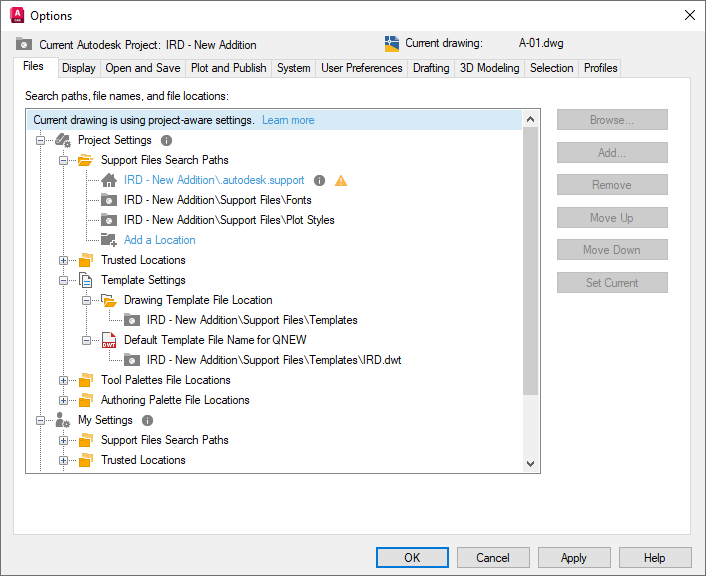This screenshot has height=576, width=706.
Task: Click the Learn more link
Action: pos(288,120)
